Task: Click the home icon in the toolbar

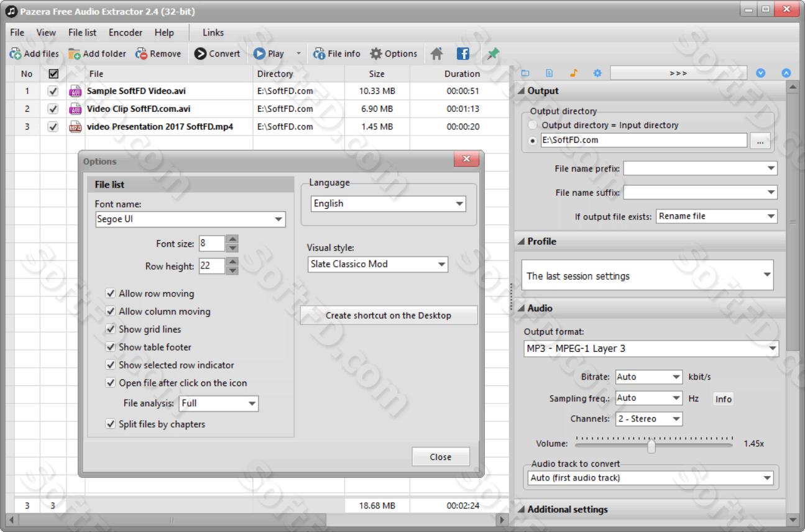Action: tap(436, 53)
